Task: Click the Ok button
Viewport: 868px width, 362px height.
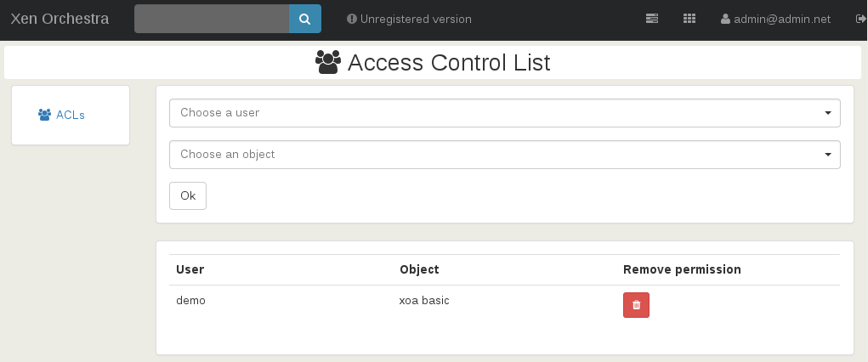Action: (188, 196)
